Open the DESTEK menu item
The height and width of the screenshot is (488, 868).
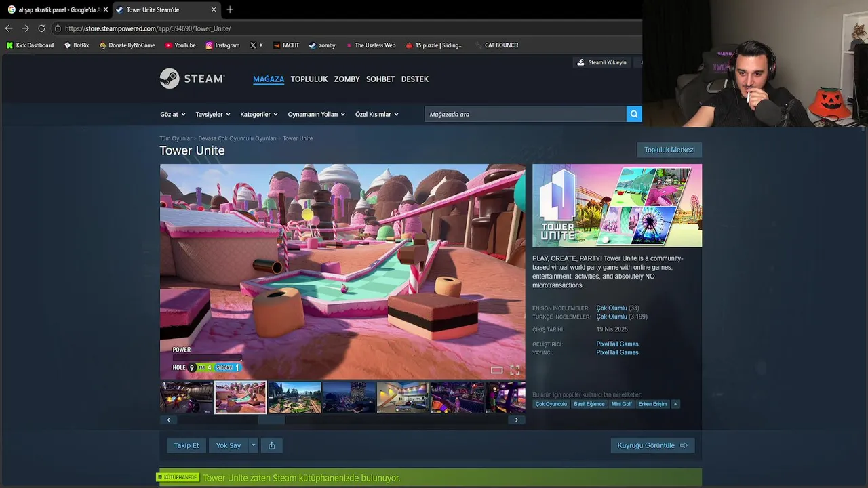coord(415,79)
